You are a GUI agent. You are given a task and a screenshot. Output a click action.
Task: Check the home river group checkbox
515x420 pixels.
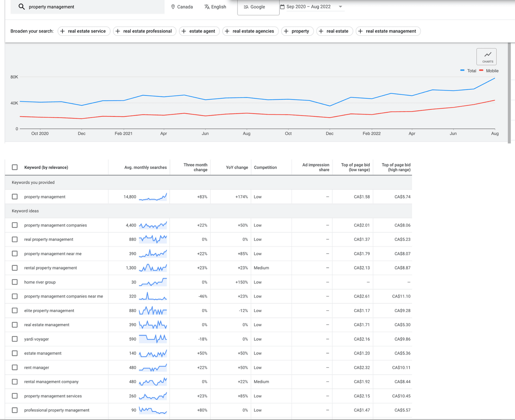(15, 282)
